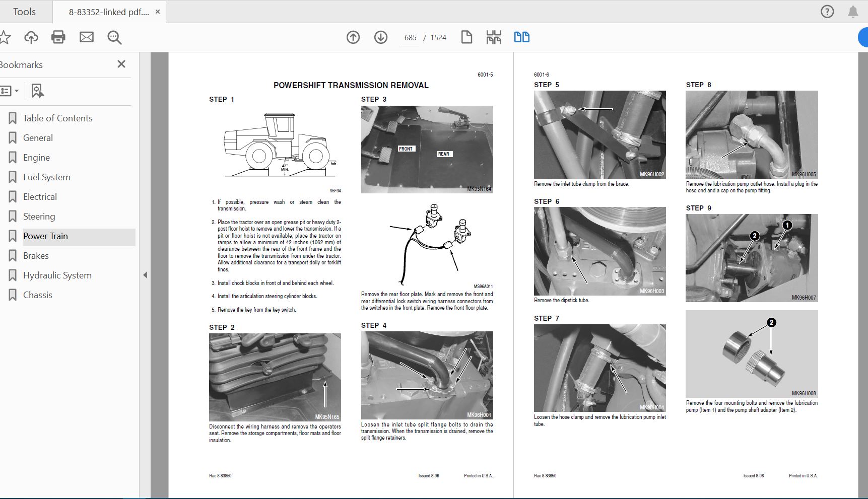
Task: Select the single page view icon
Action: pyautogui.click(x=467, y=37)
